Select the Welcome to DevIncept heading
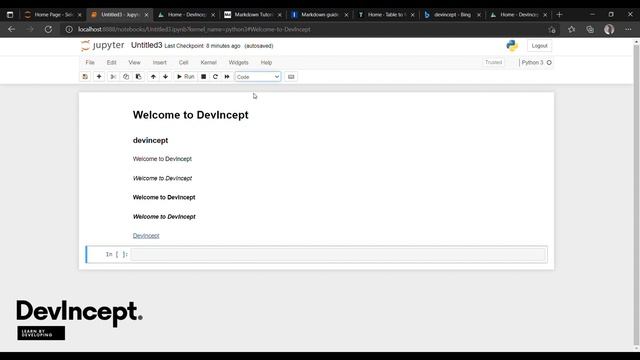640x360 pixels. pos(191,115)
